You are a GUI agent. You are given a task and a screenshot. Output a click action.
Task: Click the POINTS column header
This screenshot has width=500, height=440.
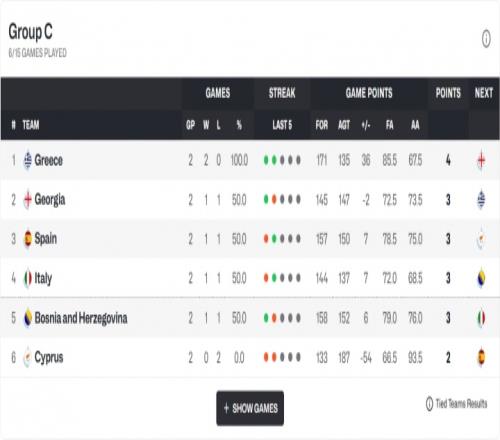[448, 93]
